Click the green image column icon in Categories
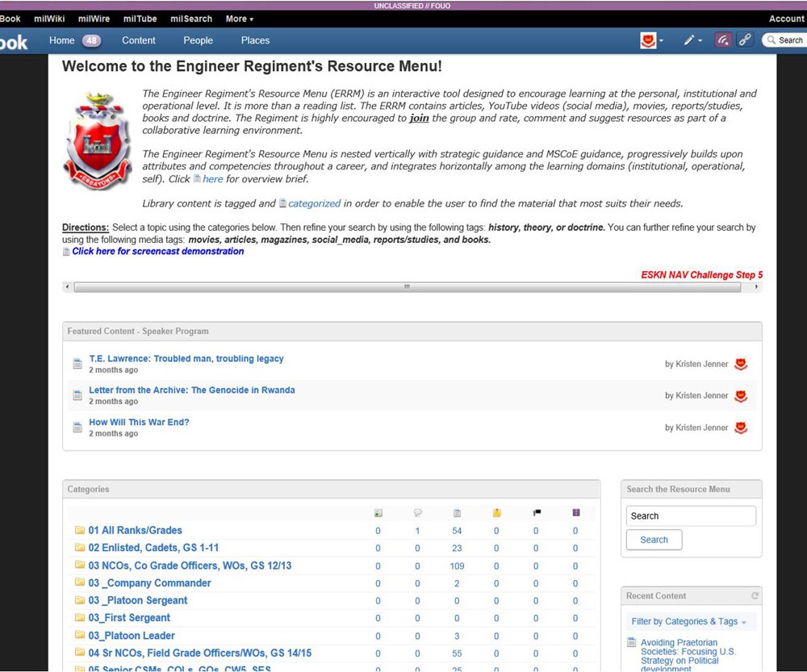The image size is (807, 672). 378,513
